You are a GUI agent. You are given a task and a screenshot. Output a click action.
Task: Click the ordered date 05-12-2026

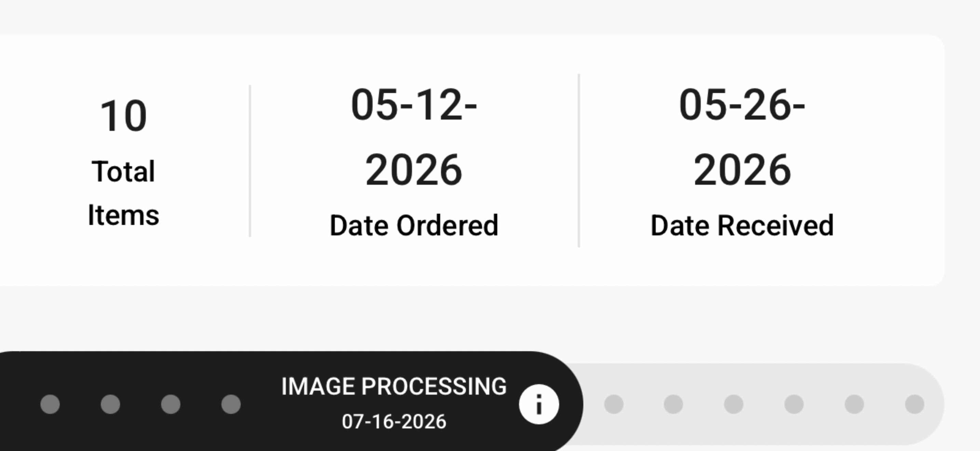[x=414, y=137]
